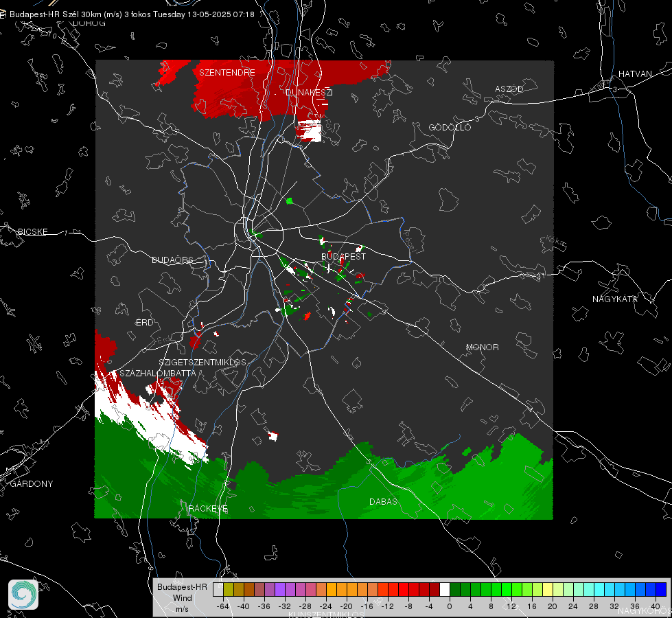The width and height of the screenshot is (672, 618).
Task: Click the 0 legend scale value
Action: pyautogui.click(x=450, y=606)
